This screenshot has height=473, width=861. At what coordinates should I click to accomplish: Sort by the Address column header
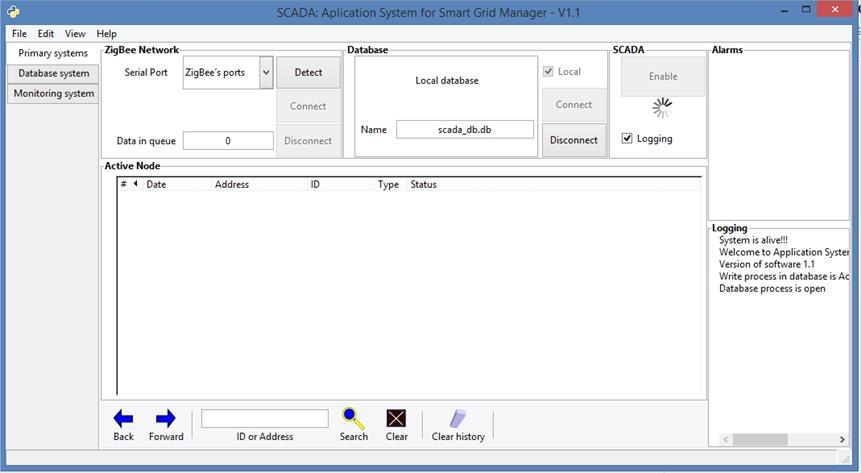click(x=232, y=185)
